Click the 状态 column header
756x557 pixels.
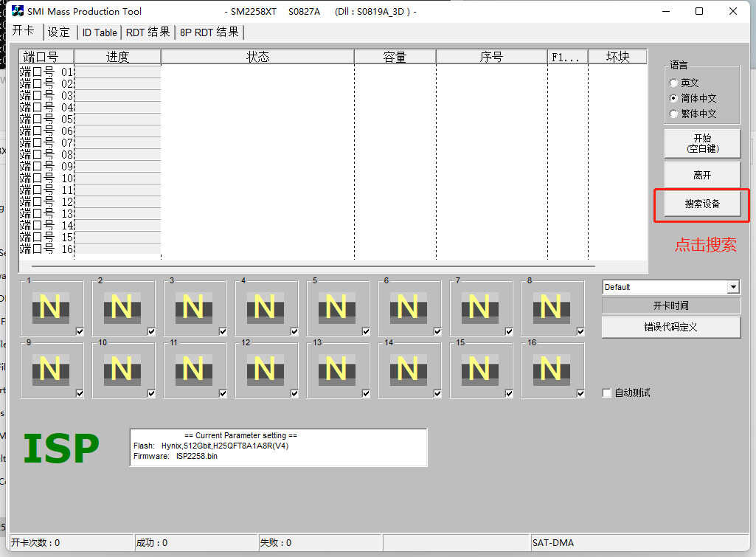[x=257, y=57]
